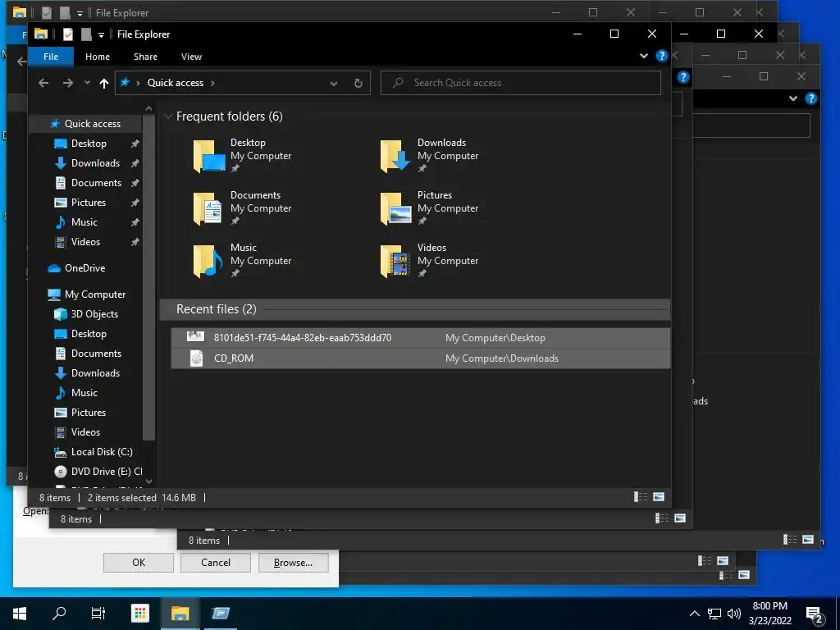Select the Downloads frequent folder icon
The height and width of the screenshot is (630, 840).
[396, 156]
